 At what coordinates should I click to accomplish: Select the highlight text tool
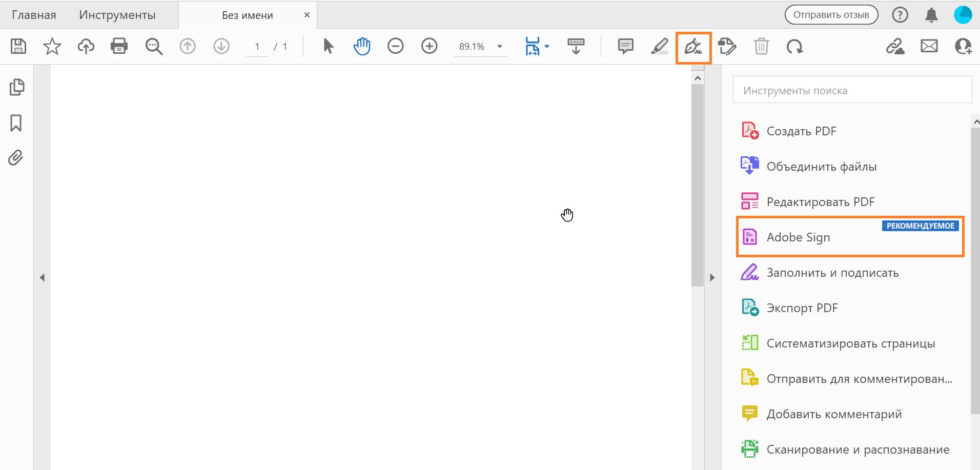660,46
